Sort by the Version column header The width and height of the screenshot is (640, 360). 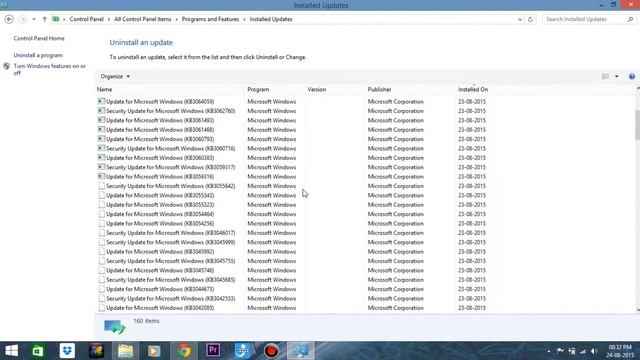pyautogui.click(x=317, y=89)
